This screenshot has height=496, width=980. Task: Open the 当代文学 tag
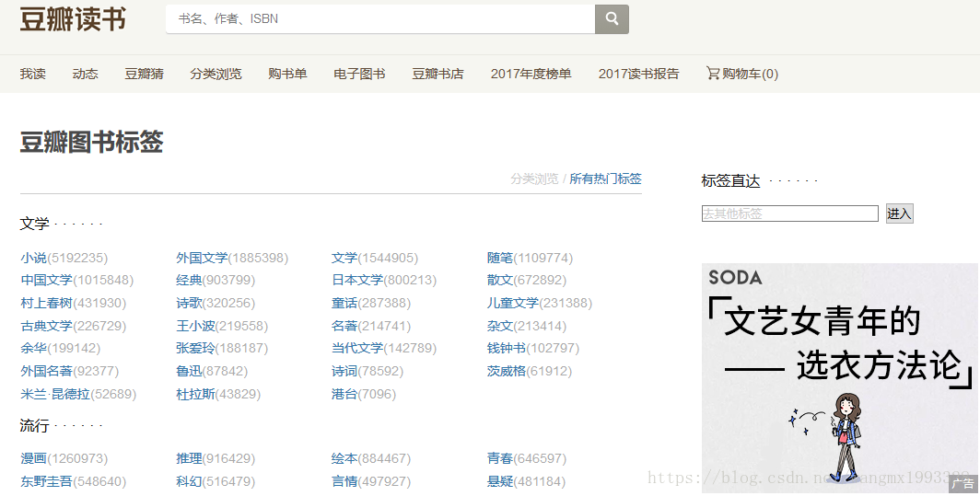pyautogui.click(x=357, y=348)
